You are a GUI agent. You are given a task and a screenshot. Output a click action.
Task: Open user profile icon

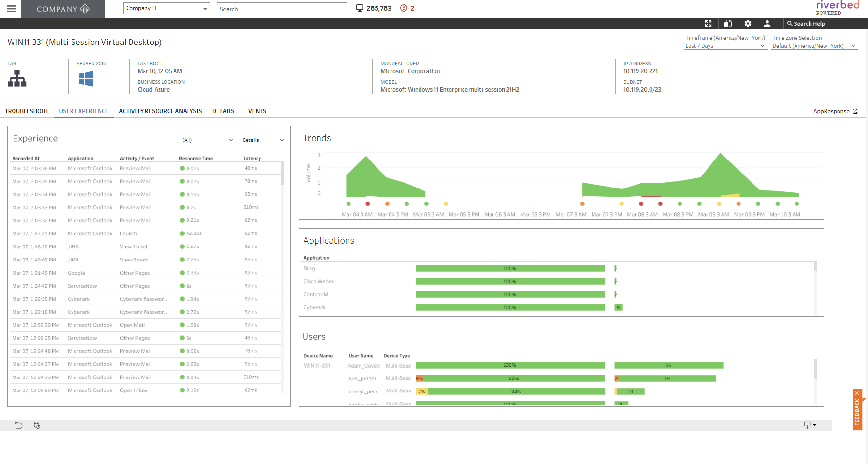[x=767, y=24]
